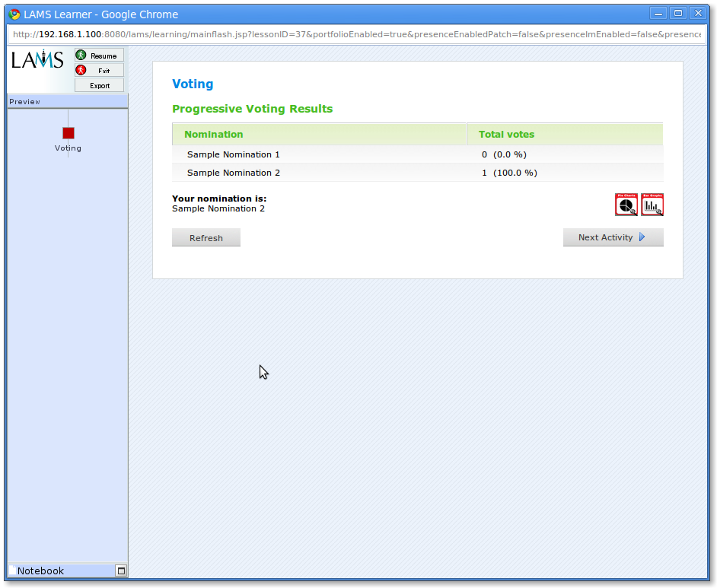
Task: Click the Preview panel header
Action: click(67, 101)
